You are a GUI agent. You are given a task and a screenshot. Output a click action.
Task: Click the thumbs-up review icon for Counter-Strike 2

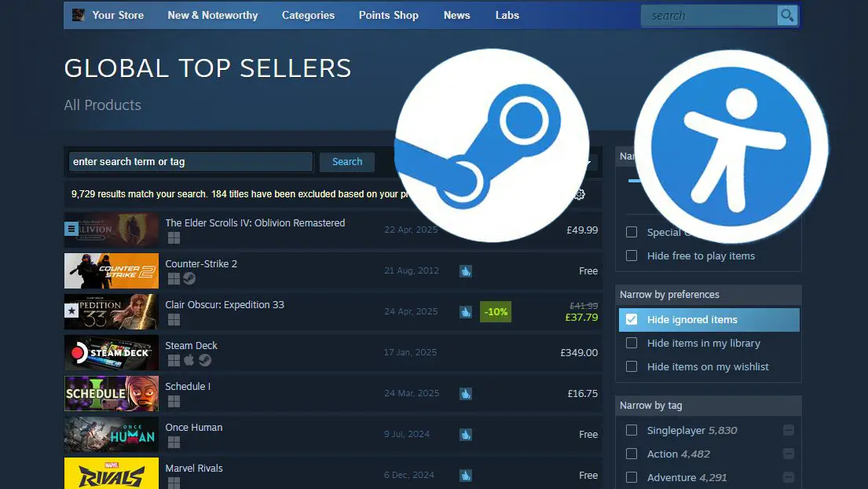pyautogui.click(x=466, y=271)
